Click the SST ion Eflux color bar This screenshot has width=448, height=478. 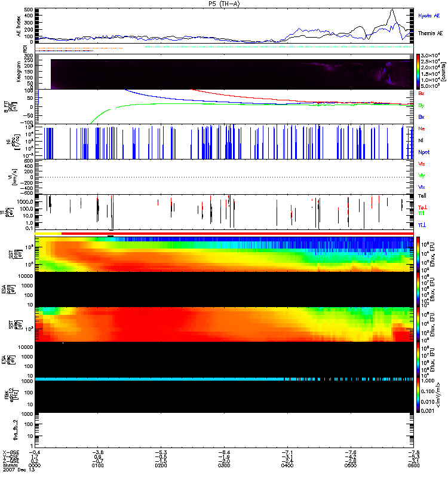pyautogui.click(x=418, y=254)
